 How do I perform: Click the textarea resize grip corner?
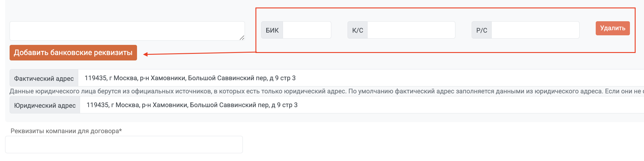pos(242,38)
